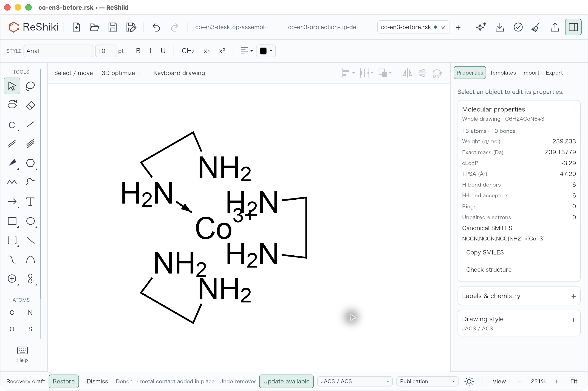This screenshot has height=391, width=588.
Task: Open the text alignment dropdown
Action: (x=246, y=51)
